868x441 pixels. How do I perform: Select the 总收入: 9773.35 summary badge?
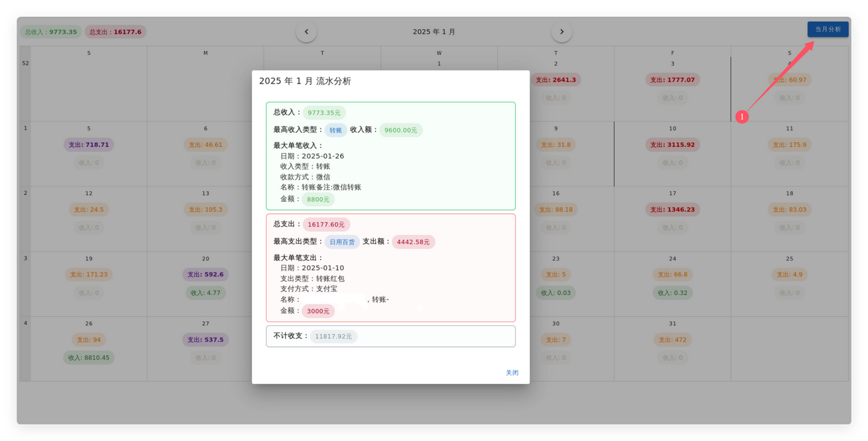[52, 31]
